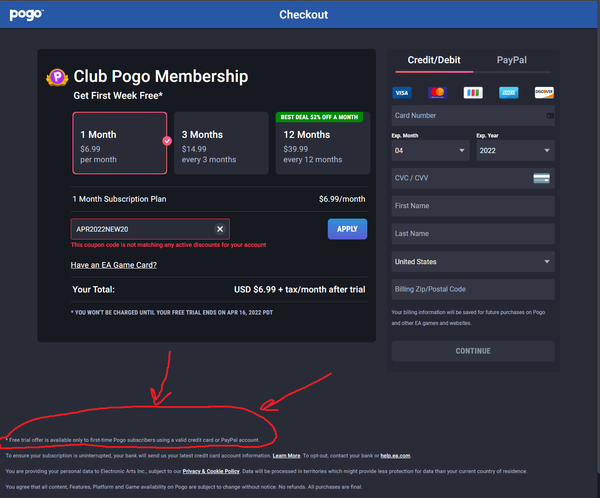Click the Card Number field
The image size is (600, 498).
coord(472,116)
